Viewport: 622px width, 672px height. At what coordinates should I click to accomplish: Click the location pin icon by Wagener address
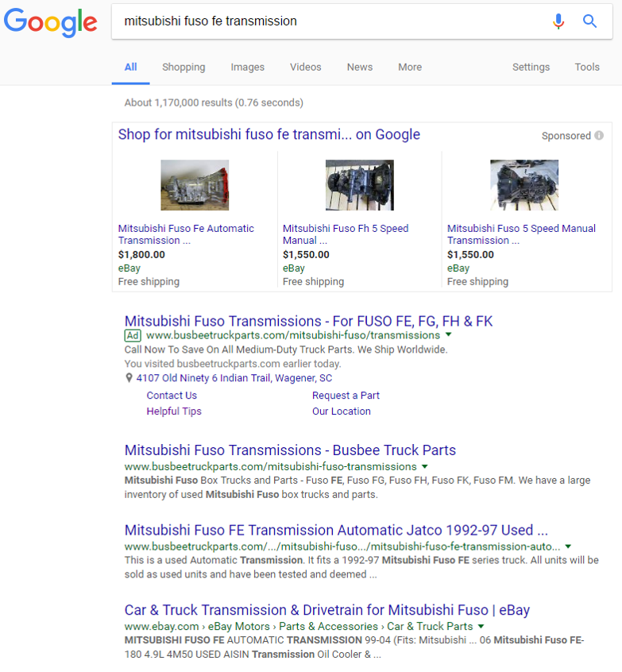129,377
